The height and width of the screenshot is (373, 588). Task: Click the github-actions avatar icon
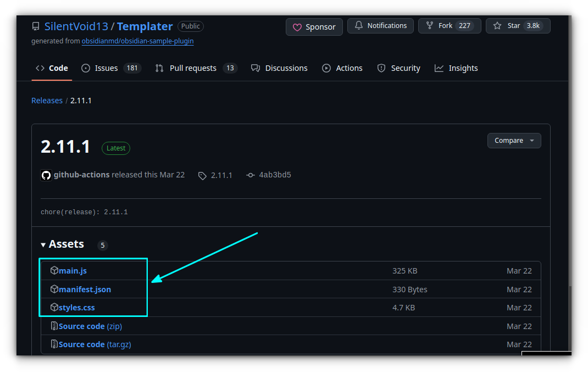(46, 175)
